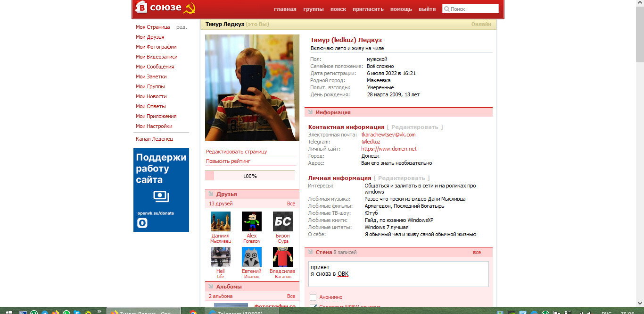Open Мои Заметки in the sidebar
The height and width of the screenshot is (314, 644).
(151, 76)
